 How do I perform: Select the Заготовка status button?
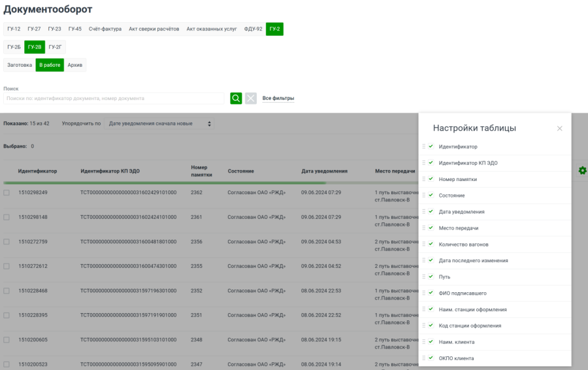20,65
